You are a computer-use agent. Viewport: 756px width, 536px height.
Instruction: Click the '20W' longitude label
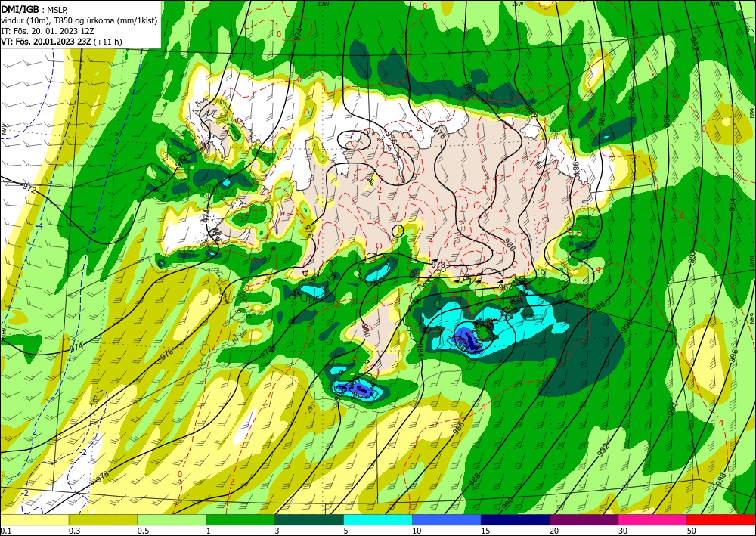323,3
